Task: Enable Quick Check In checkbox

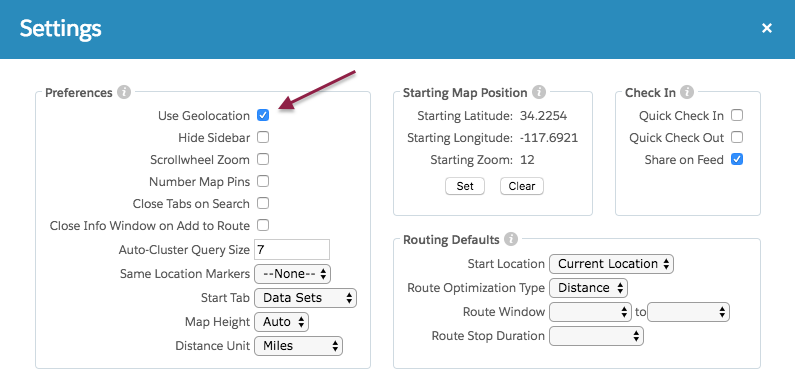Action: tap(737, 116)
